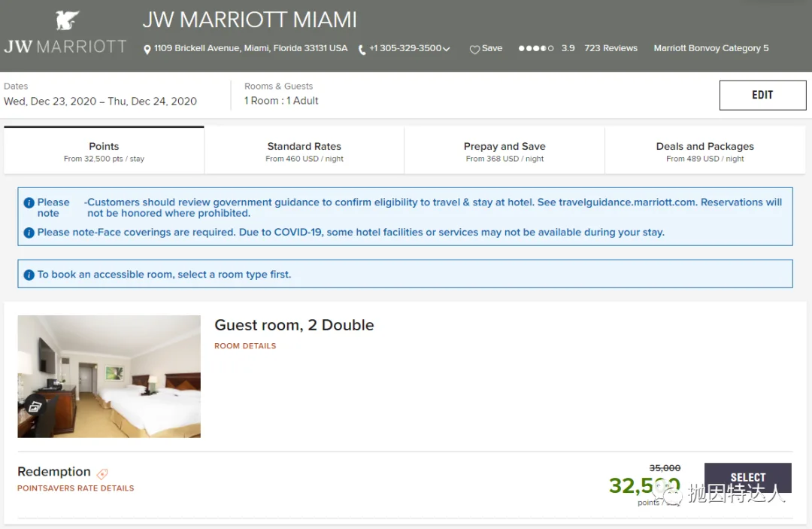Screen dimensions: 812x529
Task: Click the JW Marriott griffin logo
Action: [67, 20]
